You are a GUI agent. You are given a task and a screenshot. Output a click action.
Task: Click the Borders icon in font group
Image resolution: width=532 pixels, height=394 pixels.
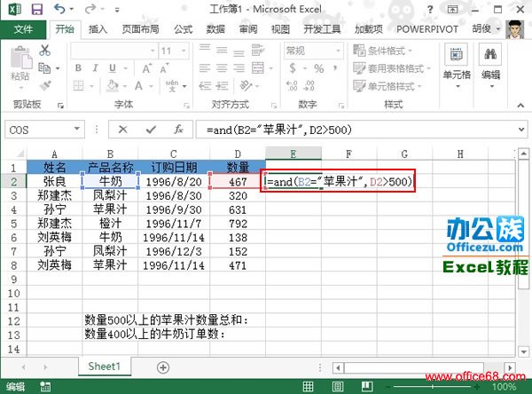[78, 85]
